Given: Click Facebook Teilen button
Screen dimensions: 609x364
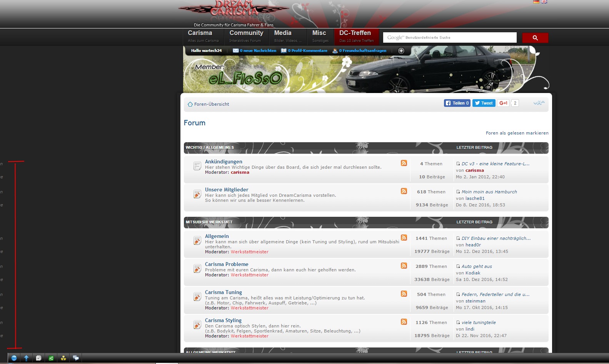Looking at the screenshot, I should click(457, 103).
